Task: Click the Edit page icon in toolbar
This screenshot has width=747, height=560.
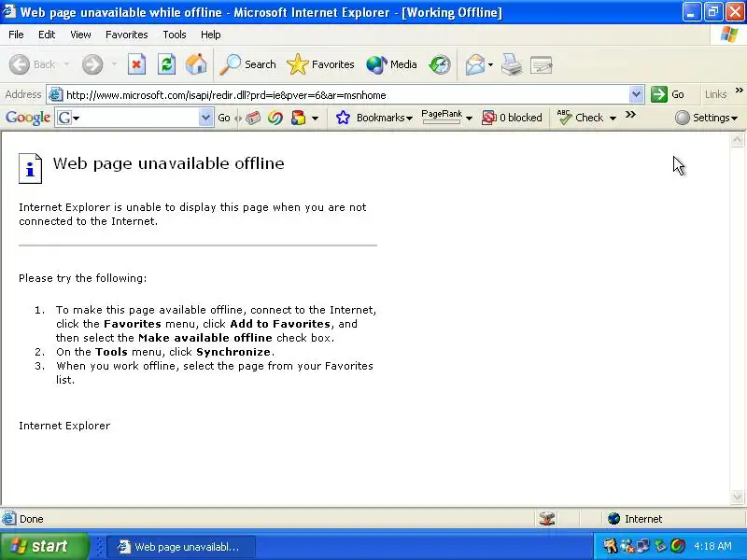Action: tap(542, 64)
